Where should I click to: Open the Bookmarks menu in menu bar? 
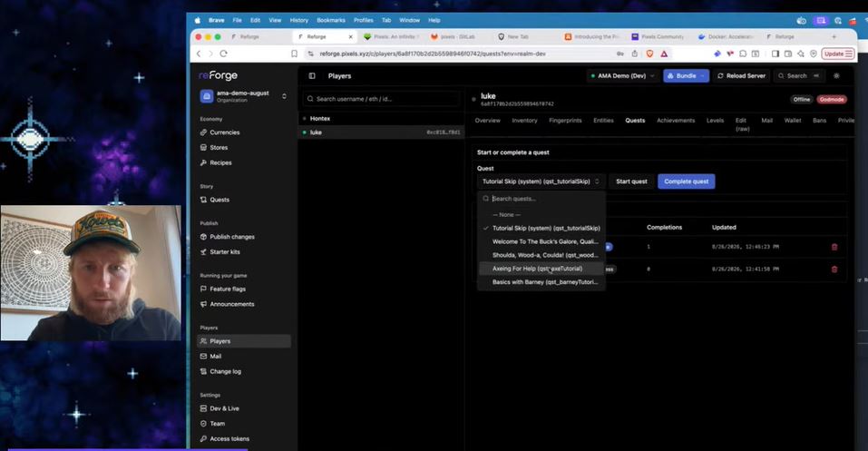click(x=330, y=21)
